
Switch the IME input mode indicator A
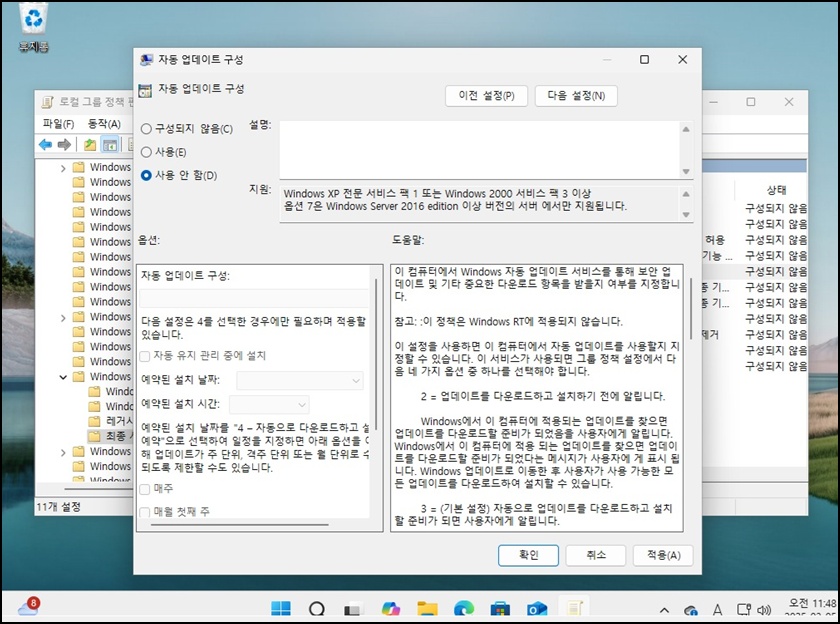[x=717, y=610]
